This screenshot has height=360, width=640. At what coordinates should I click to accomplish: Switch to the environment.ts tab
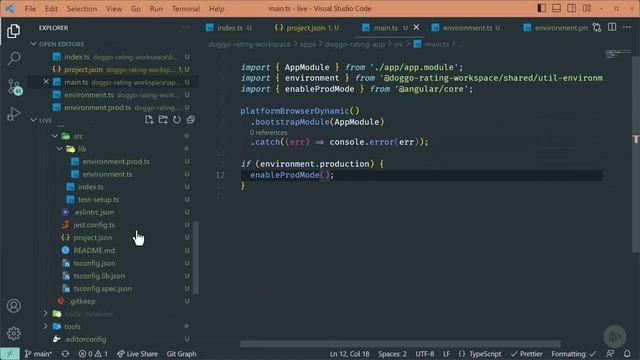point(467,28)
